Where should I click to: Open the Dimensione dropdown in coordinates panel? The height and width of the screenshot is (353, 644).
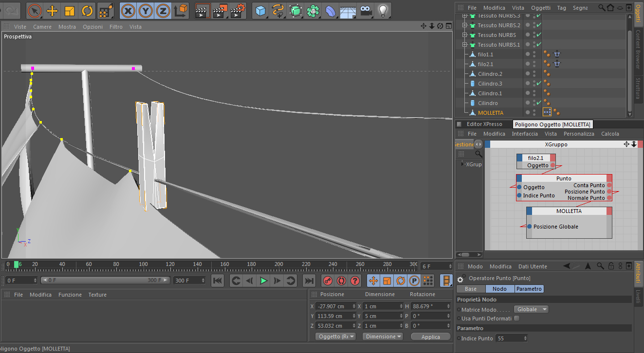[x=384, y=336]
